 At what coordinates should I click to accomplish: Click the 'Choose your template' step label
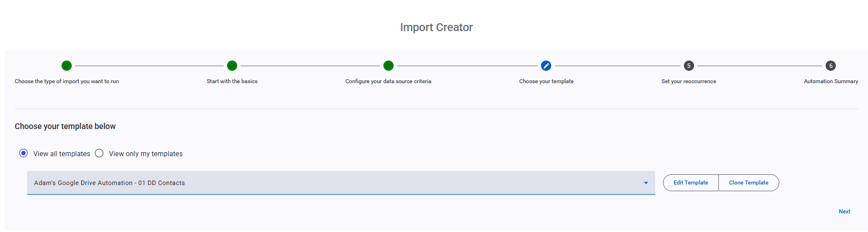tap(546, 81)
